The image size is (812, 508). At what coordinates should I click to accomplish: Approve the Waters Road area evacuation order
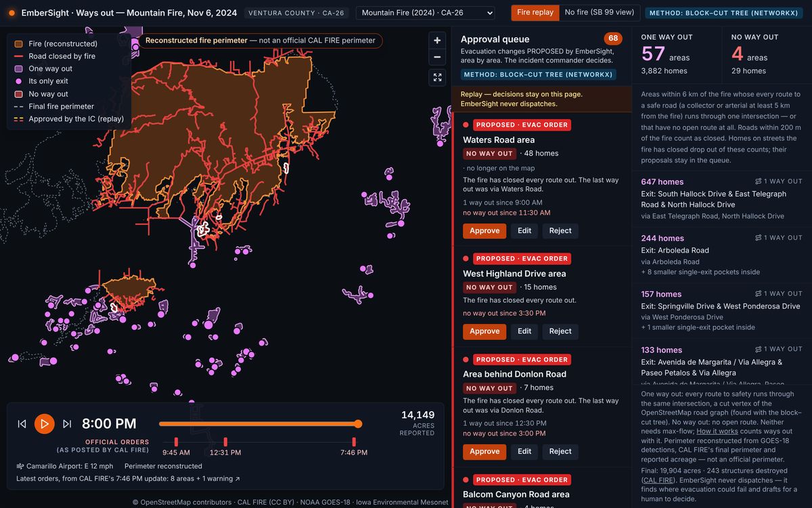484,231
